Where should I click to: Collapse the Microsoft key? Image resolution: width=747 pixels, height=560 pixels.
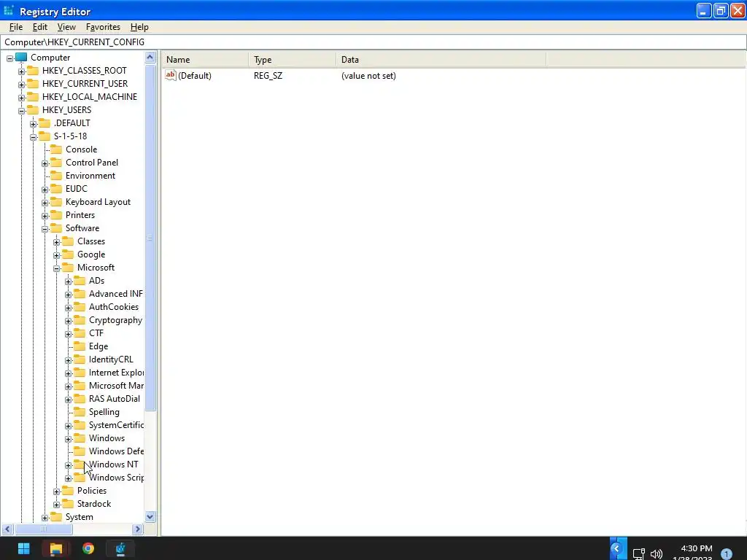(57, 268)
